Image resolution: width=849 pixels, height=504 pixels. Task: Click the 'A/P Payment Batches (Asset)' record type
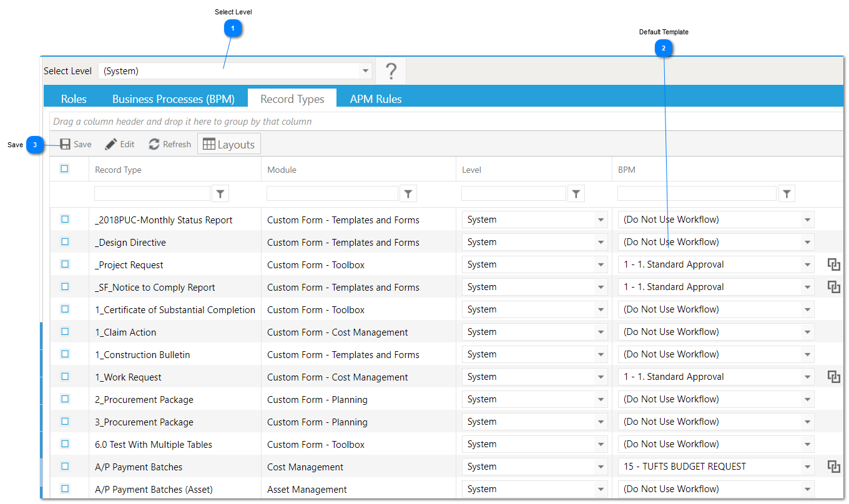[x=154, y=490]
